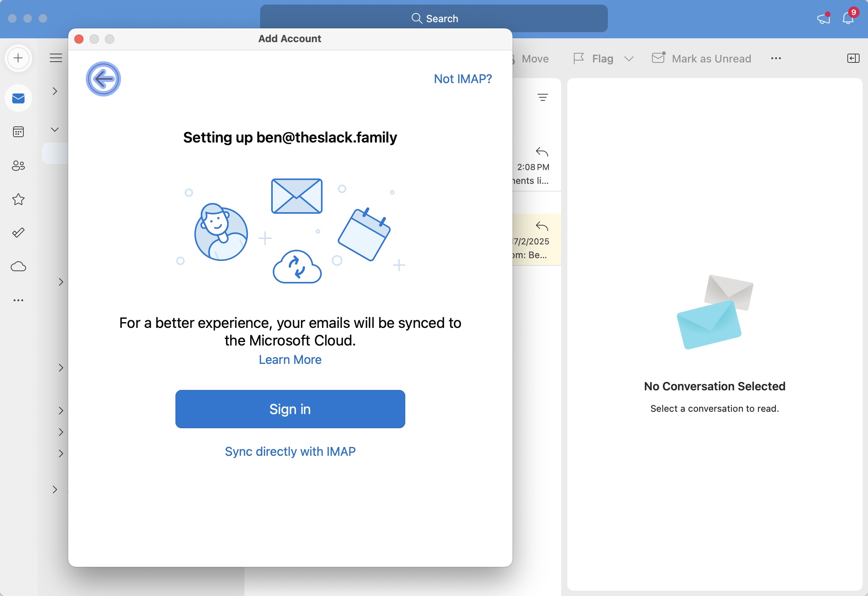Close the Add Account dialog

(x=79, y=39)
